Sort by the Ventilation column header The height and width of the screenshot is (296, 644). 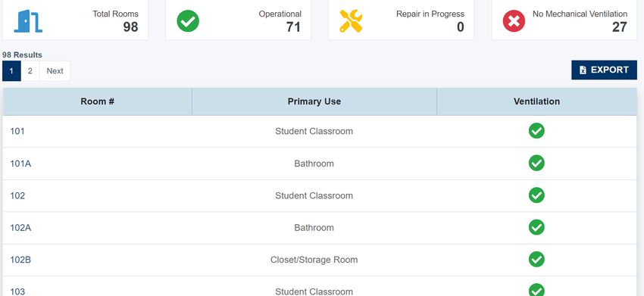[x=536, y=101]
